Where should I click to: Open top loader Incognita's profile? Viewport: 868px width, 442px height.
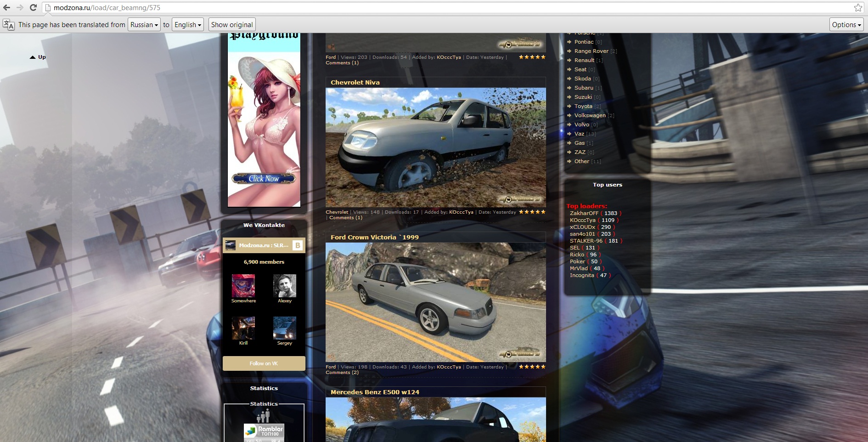pos(582,275)
